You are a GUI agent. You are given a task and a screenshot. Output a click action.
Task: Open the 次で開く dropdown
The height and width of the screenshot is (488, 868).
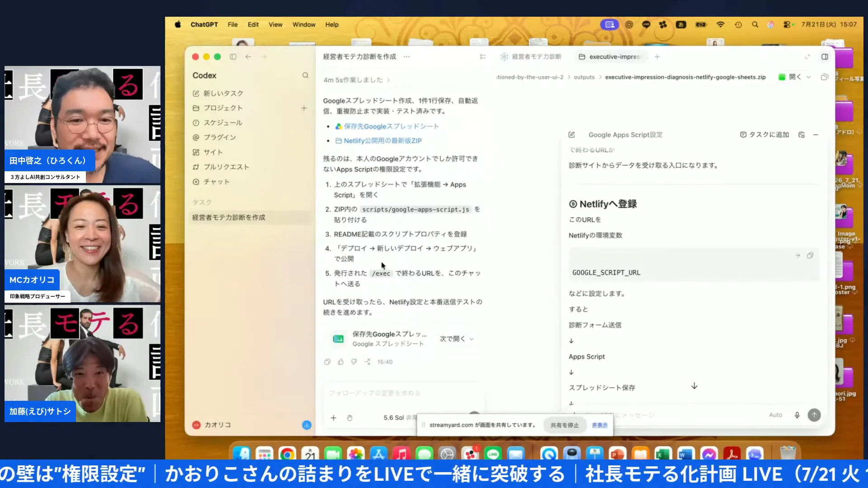click(x=457, y=339)
